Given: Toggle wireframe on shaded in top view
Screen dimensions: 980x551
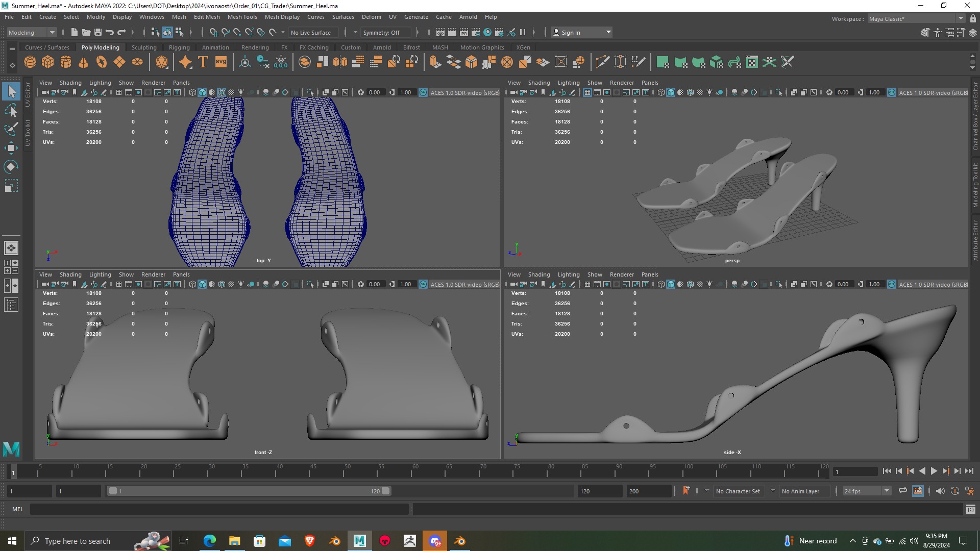Looking at the screenshot, I should point(222,92).
